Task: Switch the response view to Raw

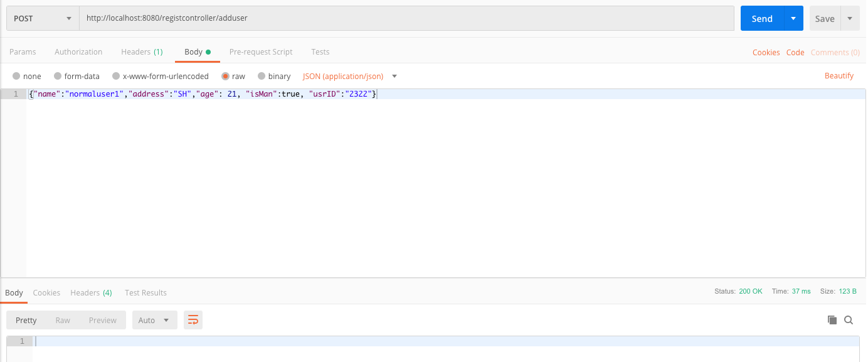Action: (63, 320)
